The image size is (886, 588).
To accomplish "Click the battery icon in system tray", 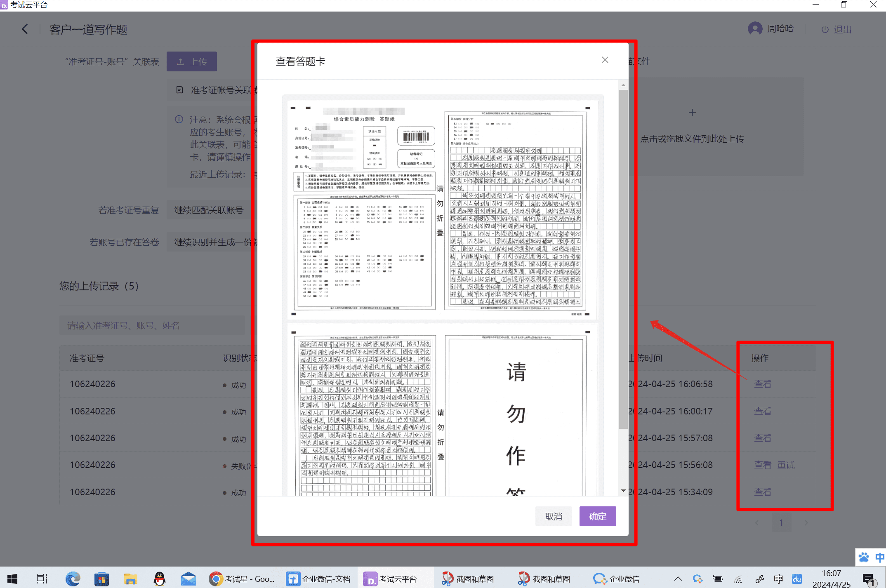I will point(718,579).
